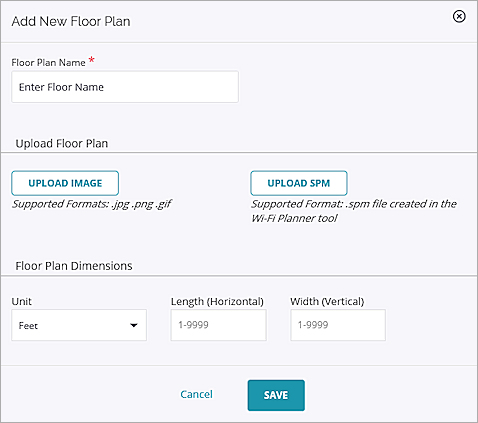This screenshot has width=478, height=423.
Task: Click the Add New Floor Plan title
Action: 71,21
